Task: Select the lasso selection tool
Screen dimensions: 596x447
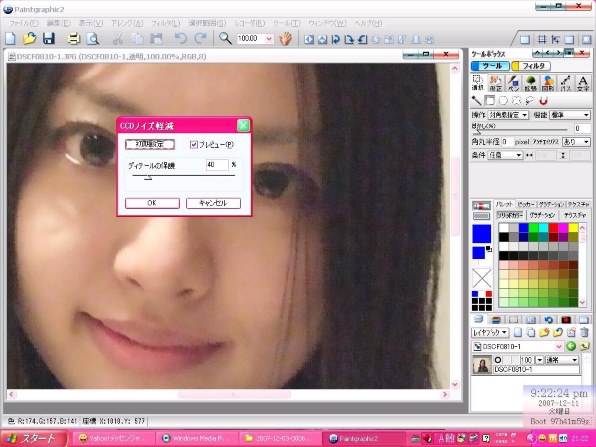Action: 529,101
